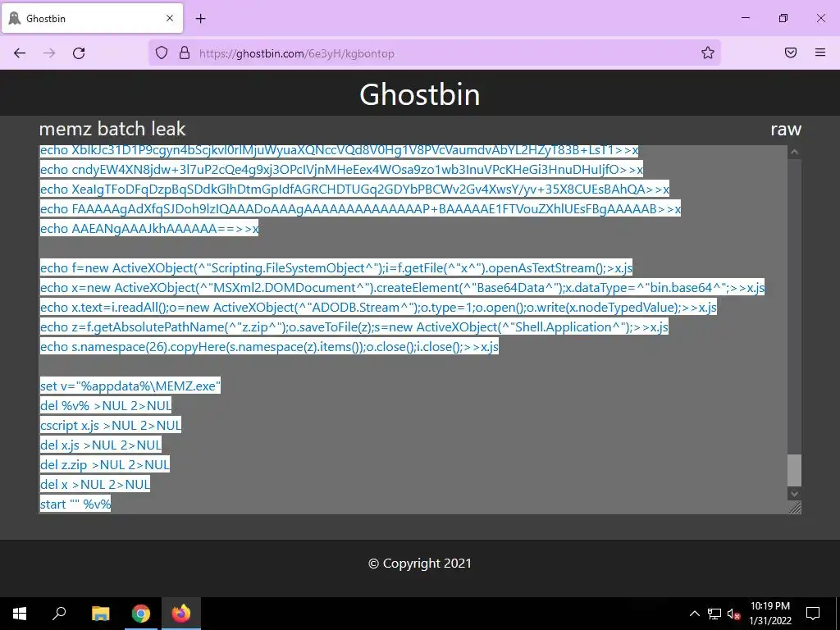
Task: Open File Explorer from the taskbar
Action: [x=100, y=614]
